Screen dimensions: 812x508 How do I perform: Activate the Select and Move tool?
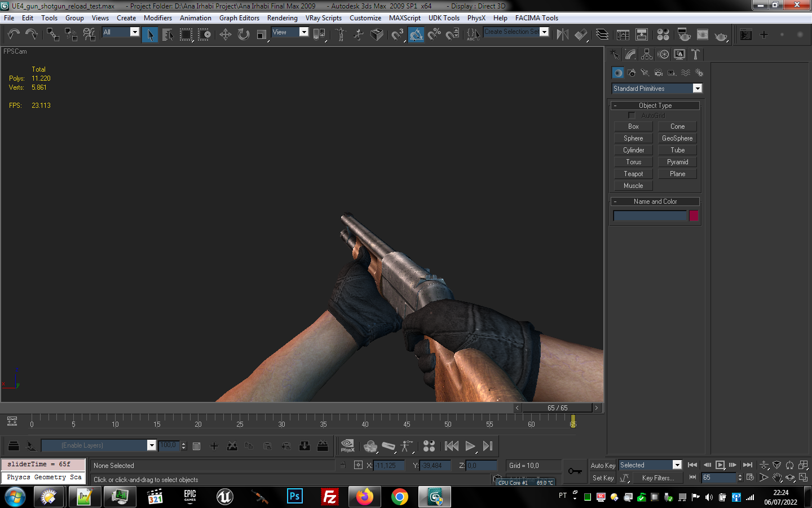[x=226, y=35]
